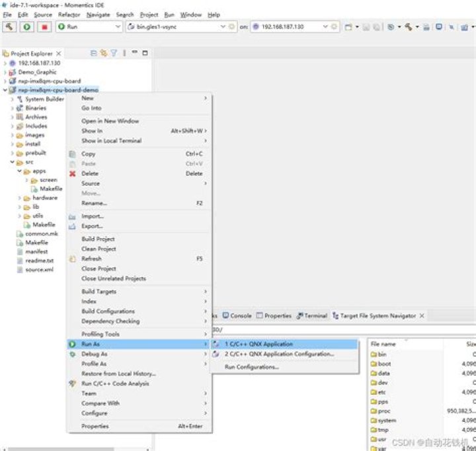This screenshot has height=451, width=476.
Task: Expand the System Builder node
Action: 12,99
